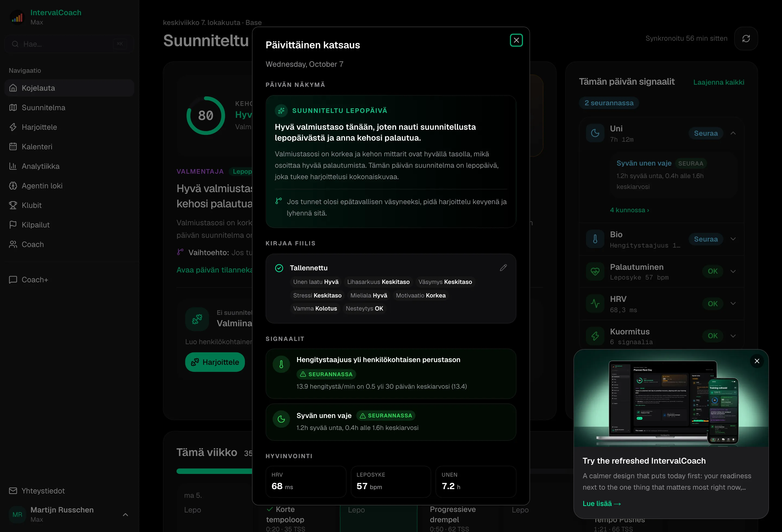The width and height of the screenshot is (782, 532).
Task: Open the 4 kunnossa link
Action: pos(629,210)
